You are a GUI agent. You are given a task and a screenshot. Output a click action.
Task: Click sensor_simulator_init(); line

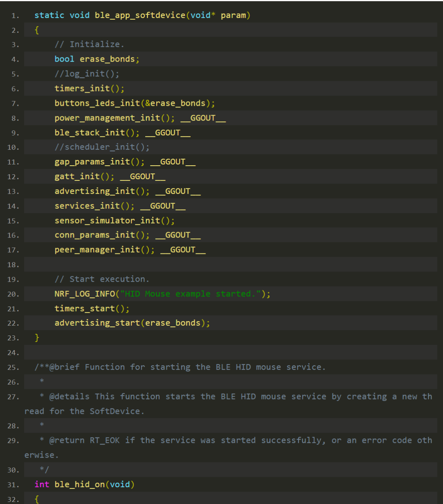(x=115, y=221)
